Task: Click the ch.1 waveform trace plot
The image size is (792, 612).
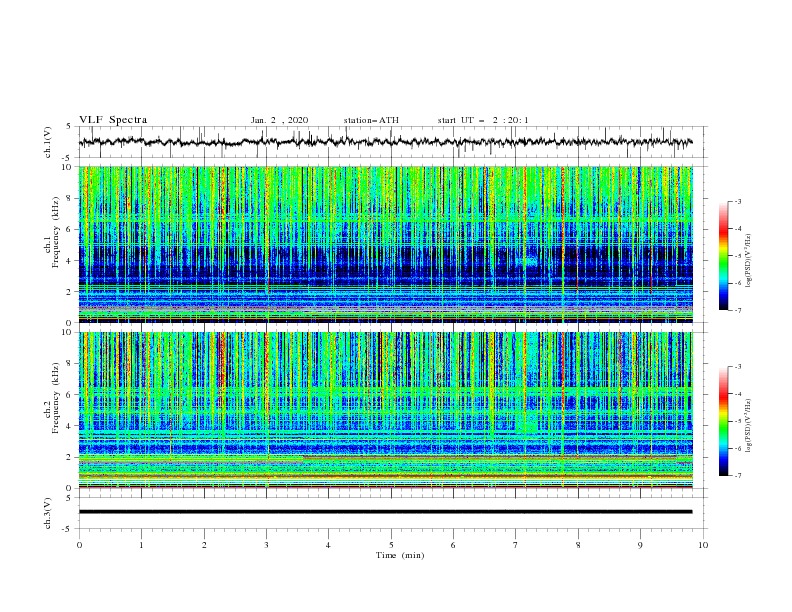Action: [386, 142]
